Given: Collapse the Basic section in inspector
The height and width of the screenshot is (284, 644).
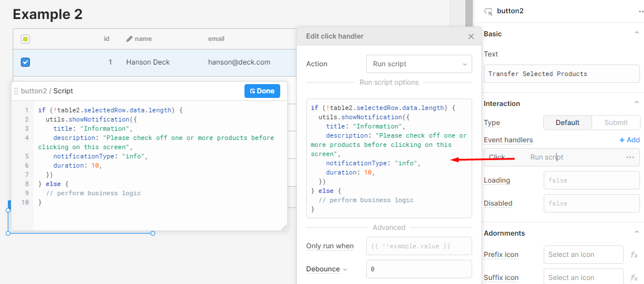Looking at the screenshot, I should coord(636,34).
